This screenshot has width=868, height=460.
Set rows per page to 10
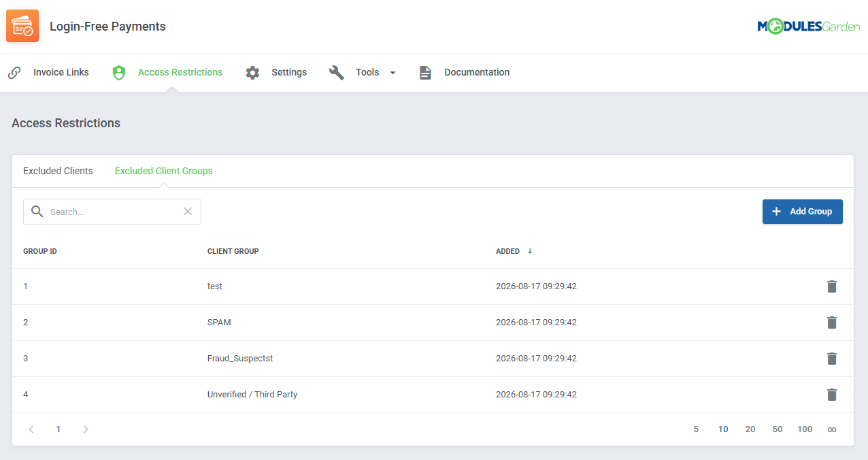(723, 429)
